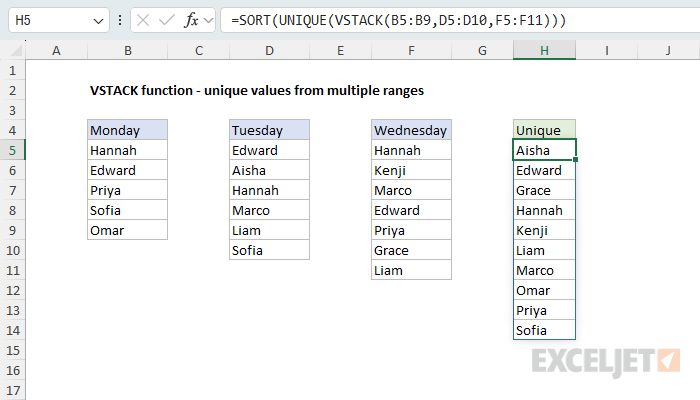Select Priya in the Unique column
The image size is (700, 400).
coord(544,310)
